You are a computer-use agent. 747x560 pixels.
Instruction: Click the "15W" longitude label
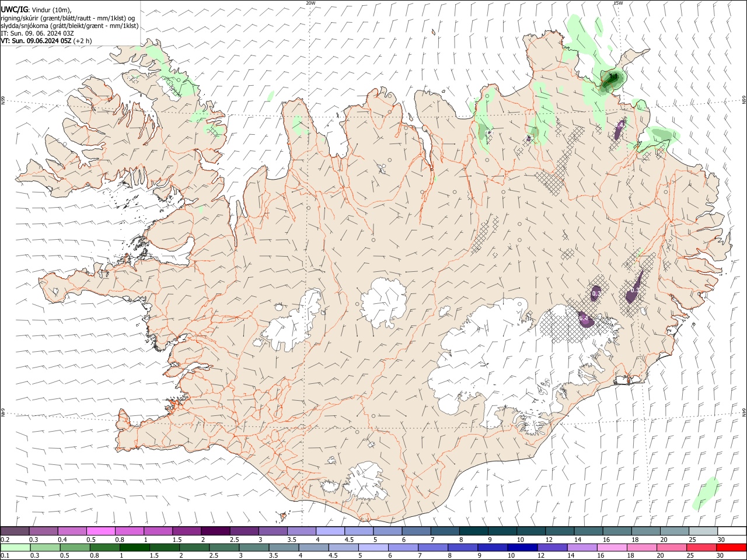click(618, 3)
